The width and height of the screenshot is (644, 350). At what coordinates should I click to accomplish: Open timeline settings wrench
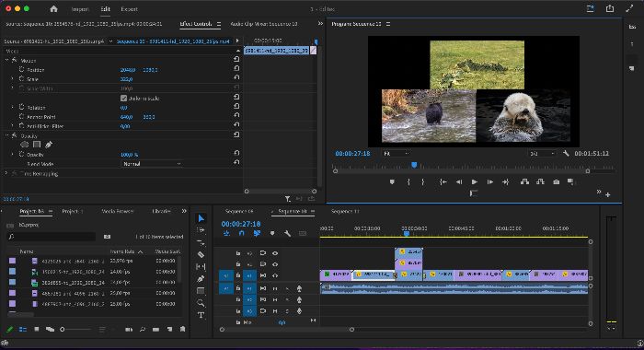pos(287,233)
